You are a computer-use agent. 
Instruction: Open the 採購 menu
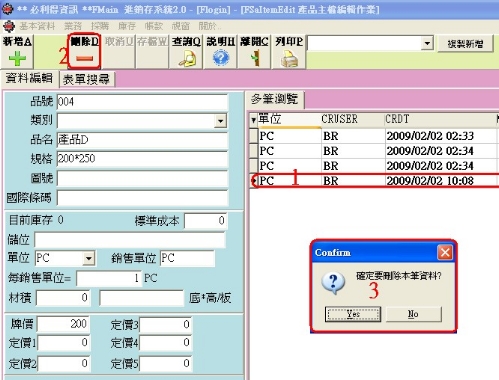pyautogui.click(x=100, y=26)
